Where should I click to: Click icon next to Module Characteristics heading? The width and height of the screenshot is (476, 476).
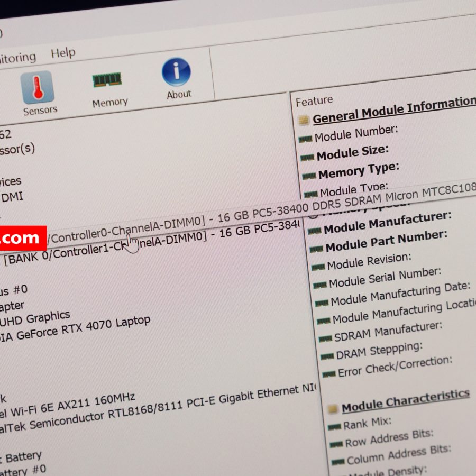(x=333, y=409)
